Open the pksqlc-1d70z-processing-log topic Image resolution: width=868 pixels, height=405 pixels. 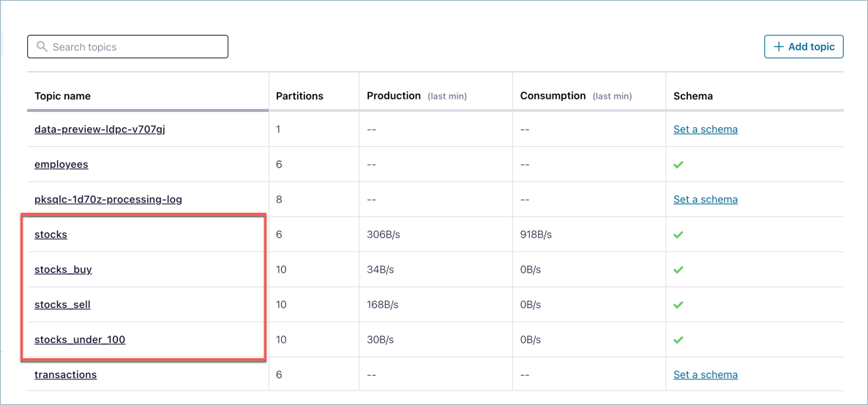pyautogui.click(x=108, y=200)
